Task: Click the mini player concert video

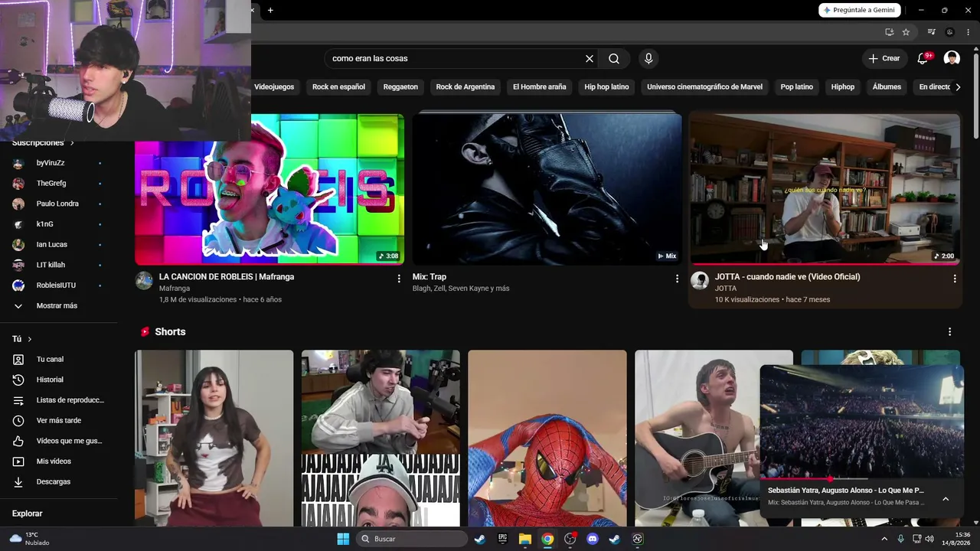Action: [x=861, y=422]
